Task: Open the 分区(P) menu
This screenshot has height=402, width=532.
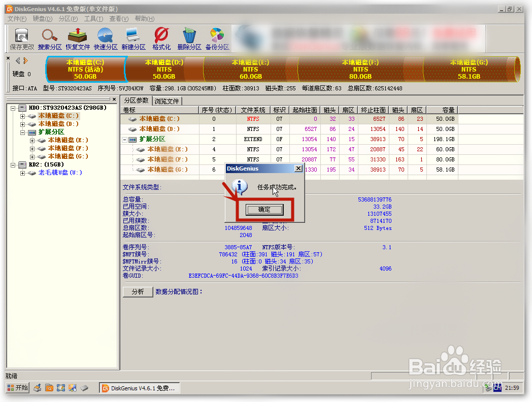Action: point(68,19)
